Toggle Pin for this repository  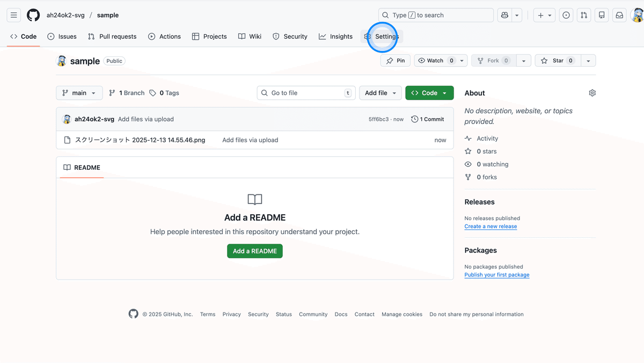click(x=396, y=61)
